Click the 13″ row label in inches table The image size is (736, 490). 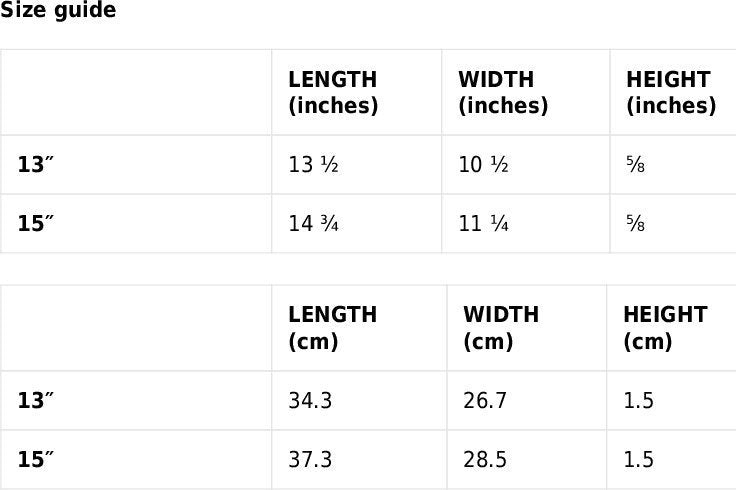pos(35,165)
